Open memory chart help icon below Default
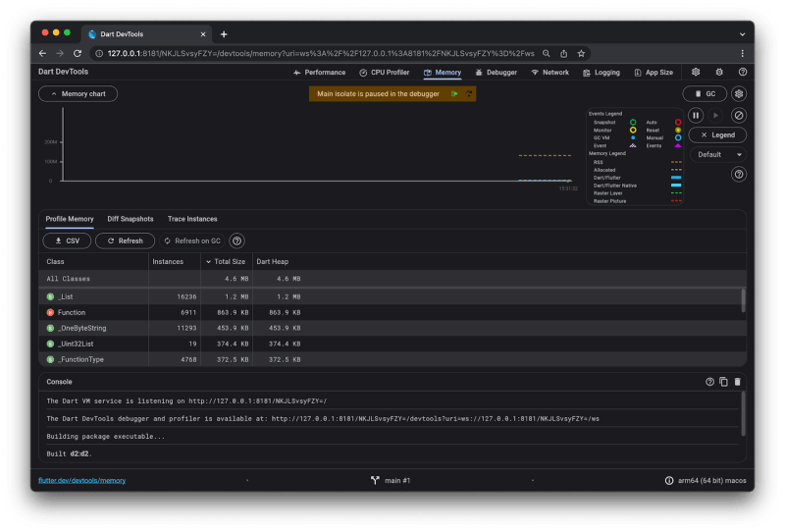This screenshot has height=532, width=785. tap(739, 175)
